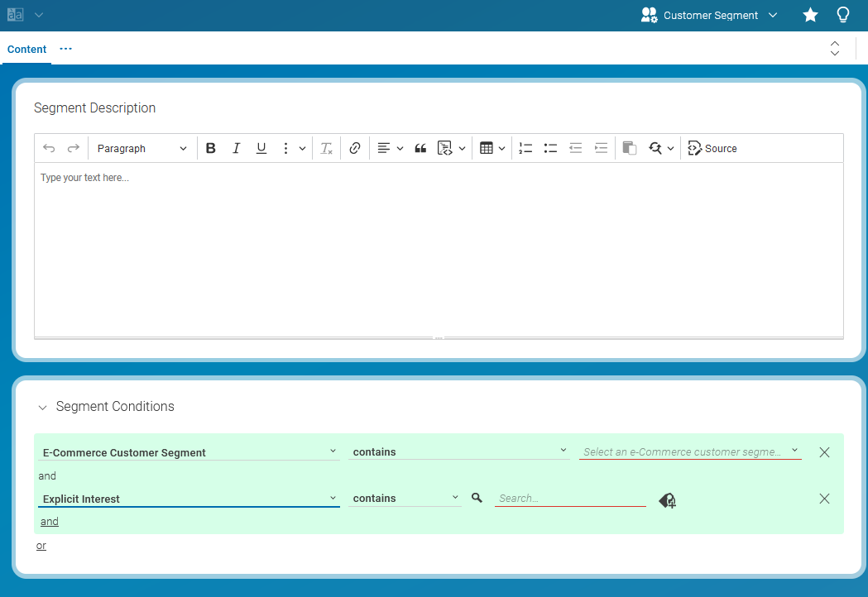868x597 pixels.
Task: Remove formatting with the clear format icon
Action: point(325,148)
